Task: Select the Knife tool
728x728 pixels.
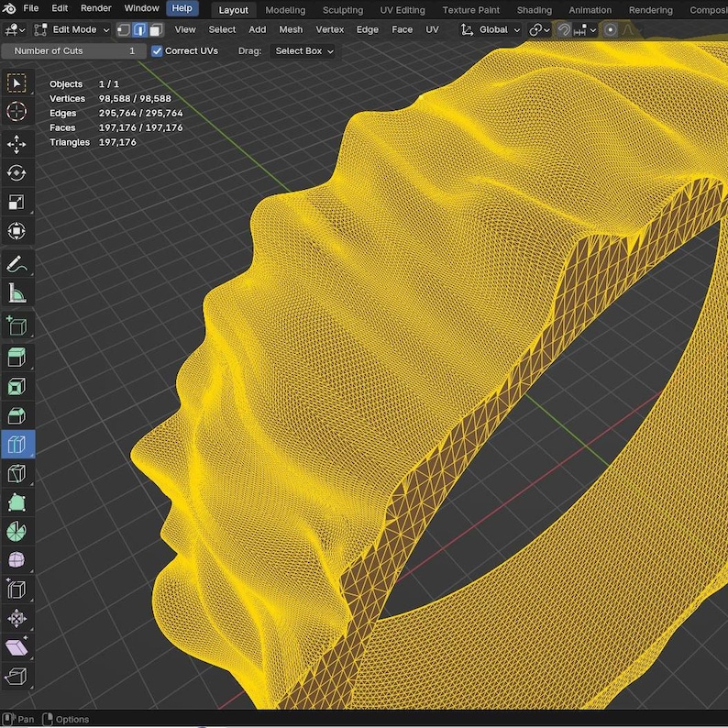Action: pyautogui.click(x=17, y=474)
